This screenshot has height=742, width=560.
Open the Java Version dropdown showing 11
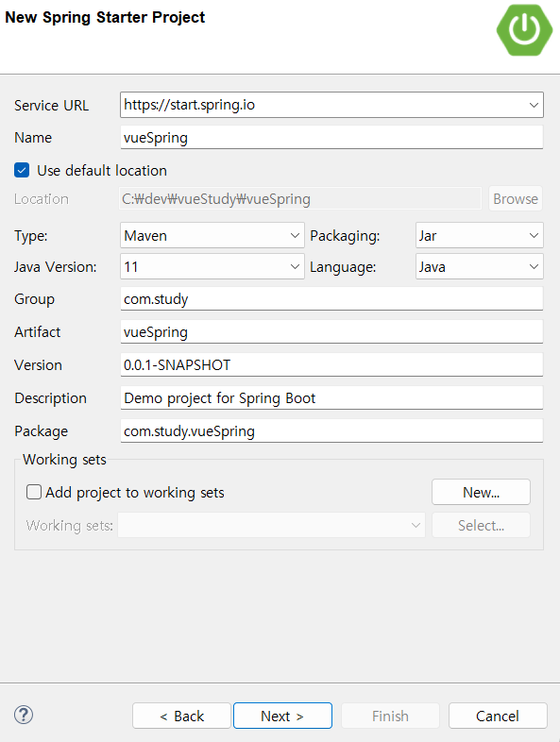(x=212, y=266)
